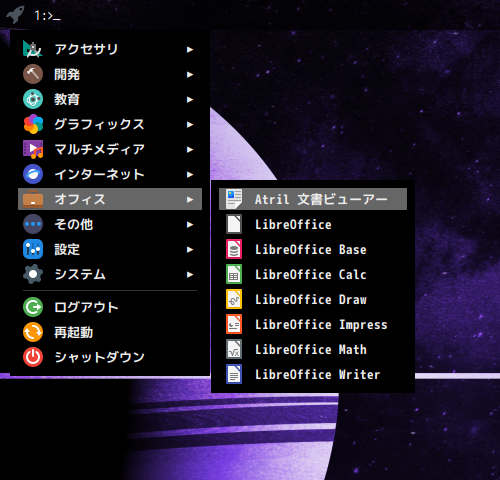Viewport: 500px width, 480px height.
Task: Expand the 開発 submenu arrow
Action: (190, 75)
